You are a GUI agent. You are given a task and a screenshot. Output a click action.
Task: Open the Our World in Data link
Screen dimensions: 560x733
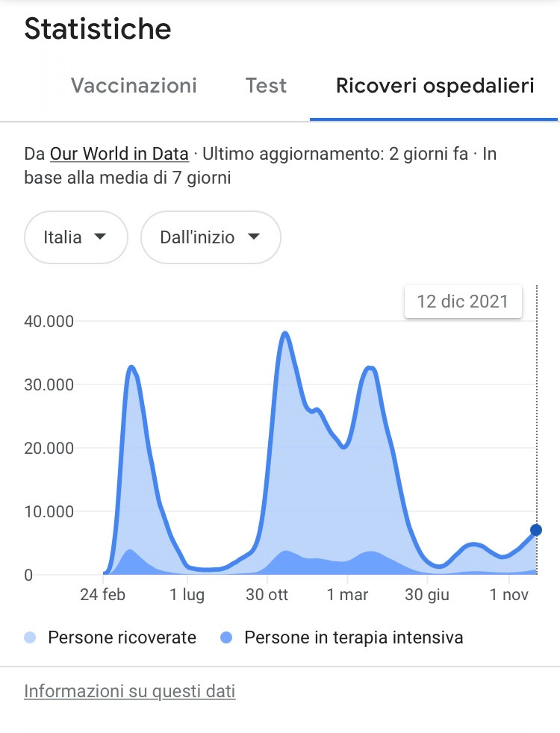(119, 154)
